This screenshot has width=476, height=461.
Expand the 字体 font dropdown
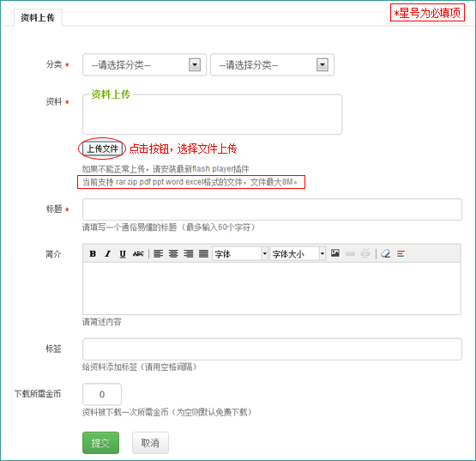tap(240, 253)
